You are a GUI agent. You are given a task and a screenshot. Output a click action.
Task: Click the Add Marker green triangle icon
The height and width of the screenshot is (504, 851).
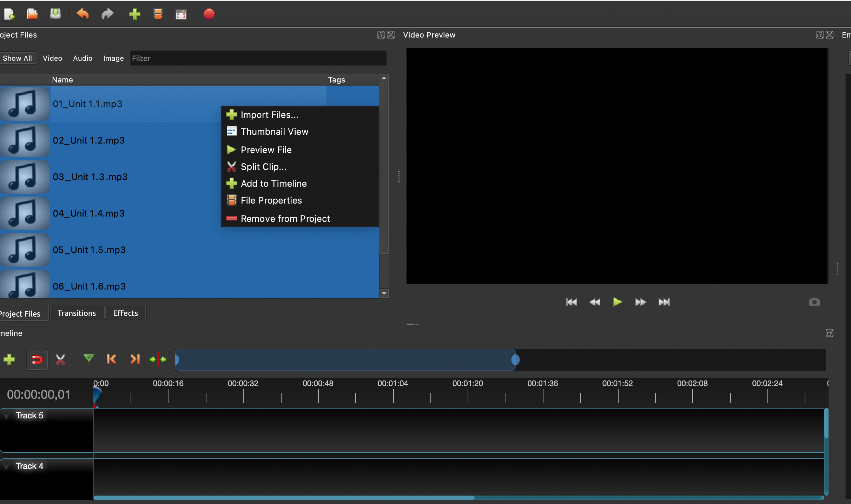point(88,359)
